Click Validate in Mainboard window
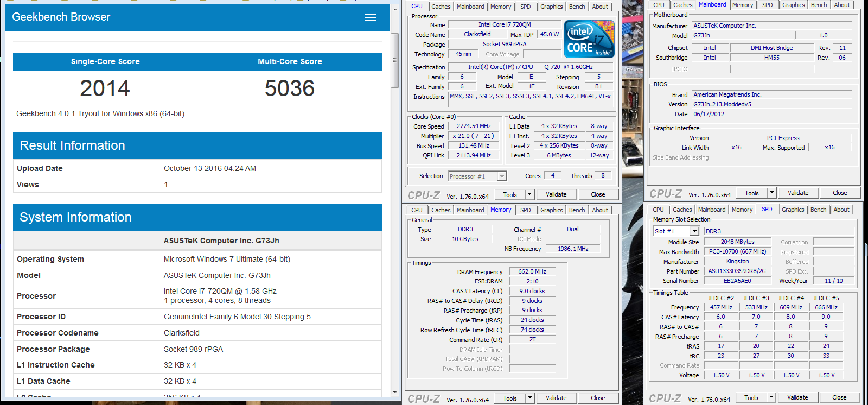The width and height of the screenshot is (868, 405). point(798,193)
